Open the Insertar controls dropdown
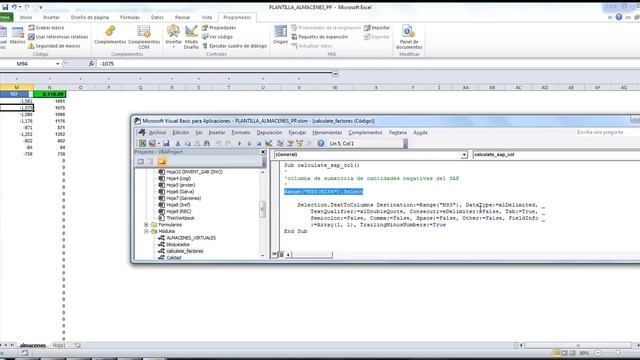 [x=173, y=37]
